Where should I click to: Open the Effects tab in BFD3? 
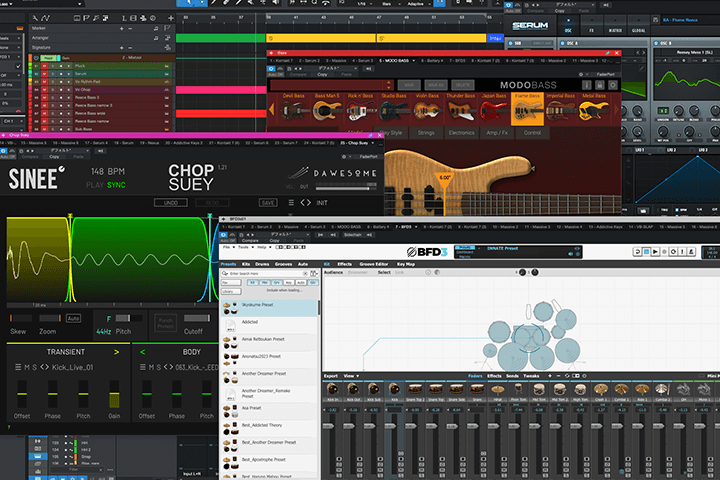(344, 264)
